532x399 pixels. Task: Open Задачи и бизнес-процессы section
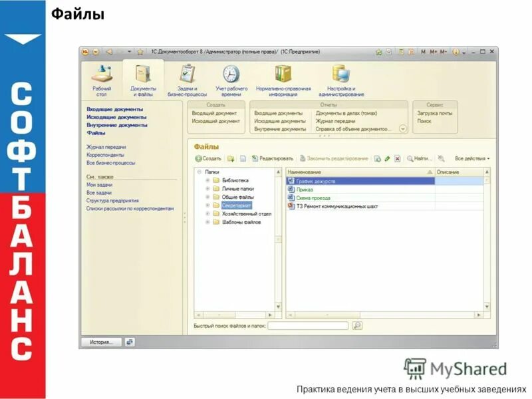[x=187, y=80]
